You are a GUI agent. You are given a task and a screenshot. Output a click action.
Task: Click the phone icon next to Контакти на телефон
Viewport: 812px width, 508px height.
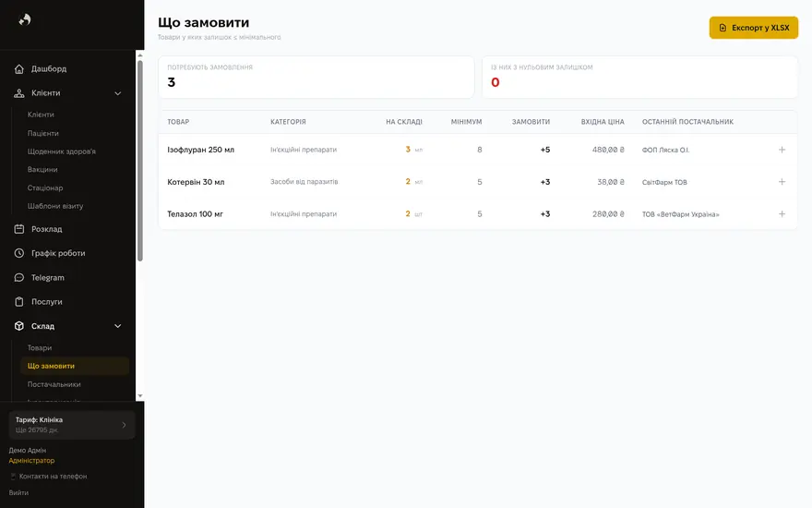13,477
